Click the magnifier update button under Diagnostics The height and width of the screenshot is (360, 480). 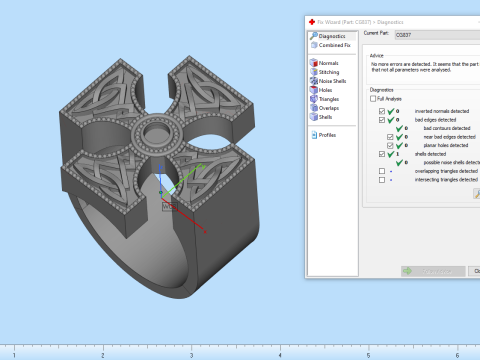click(x=477, y=194)
